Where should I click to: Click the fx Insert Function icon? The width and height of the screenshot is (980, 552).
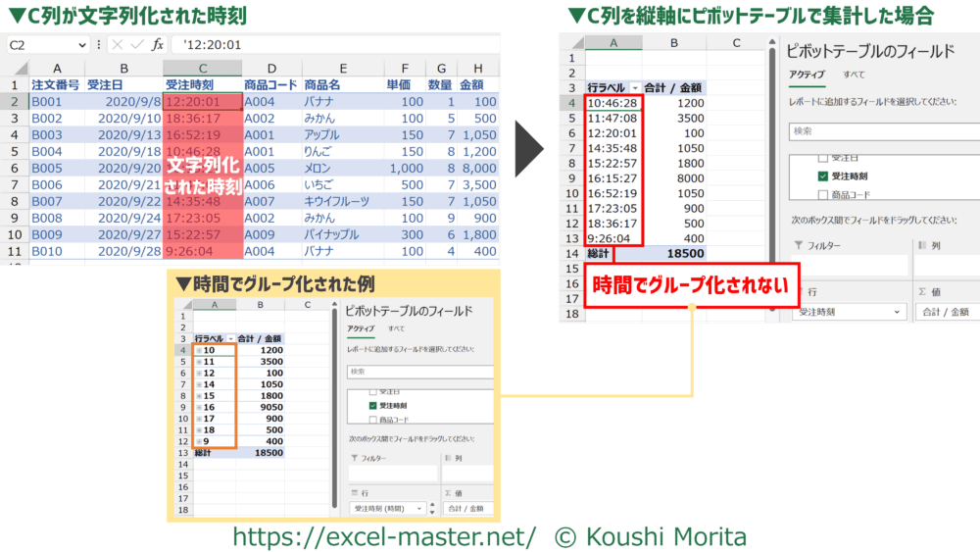(x=158, y=45)
